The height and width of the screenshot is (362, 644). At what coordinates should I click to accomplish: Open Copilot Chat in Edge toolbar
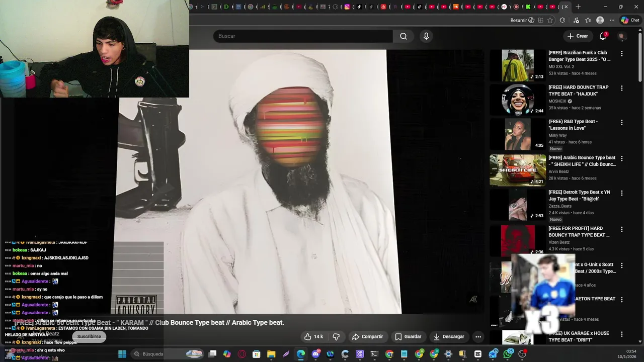pyautogui.click(x=630, y=20)
